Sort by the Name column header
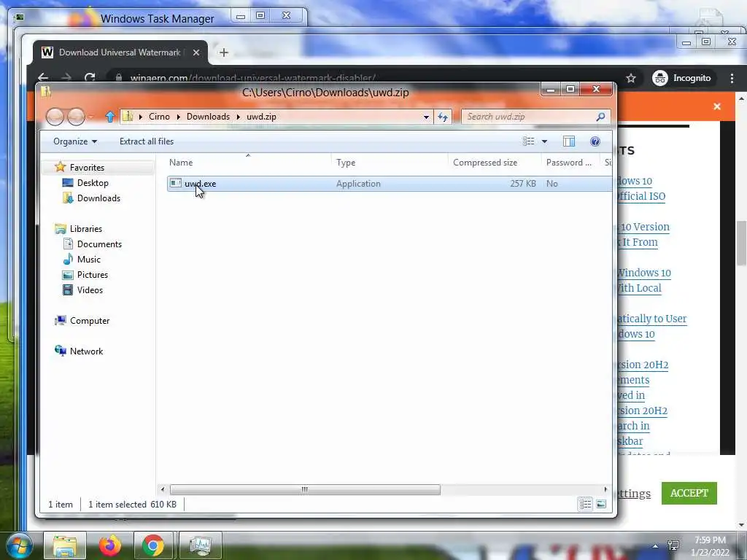The image size is (747, 560). [x=248, y=163]
